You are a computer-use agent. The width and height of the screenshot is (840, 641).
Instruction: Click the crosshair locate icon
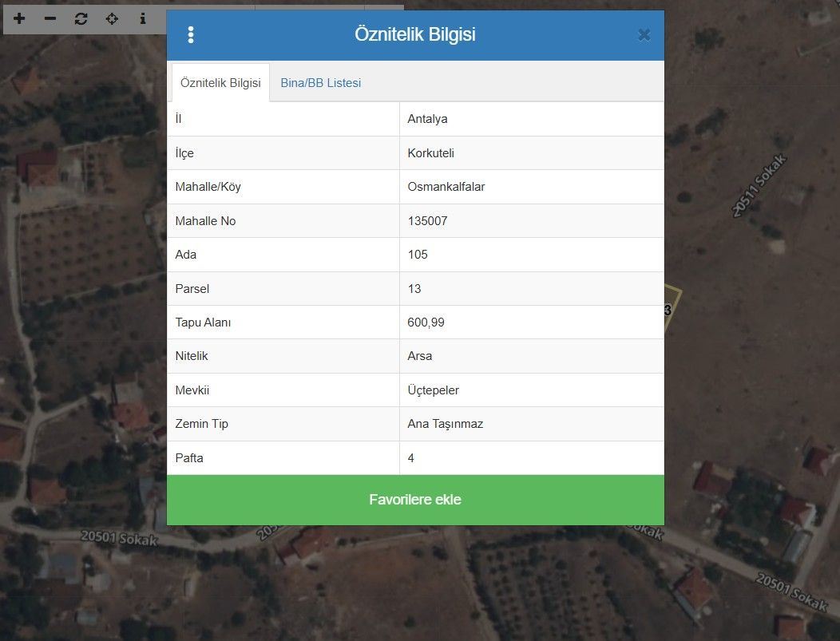[x=112, y=18]
